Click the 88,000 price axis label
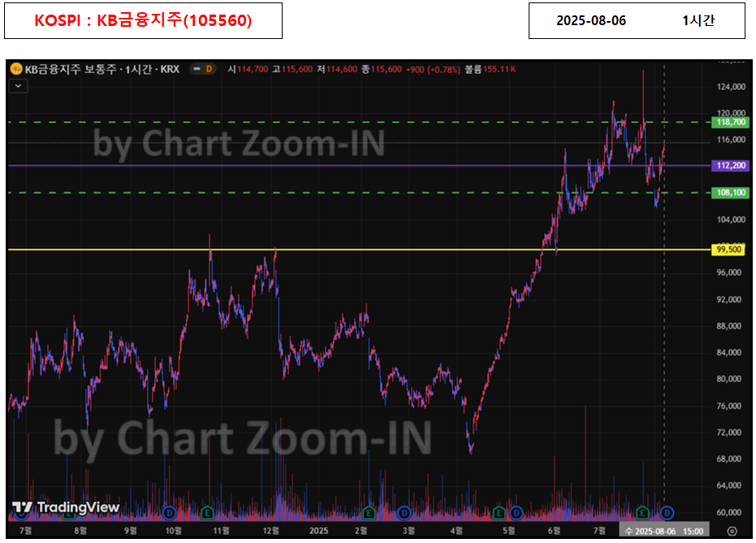 click(x=728, y=326)
